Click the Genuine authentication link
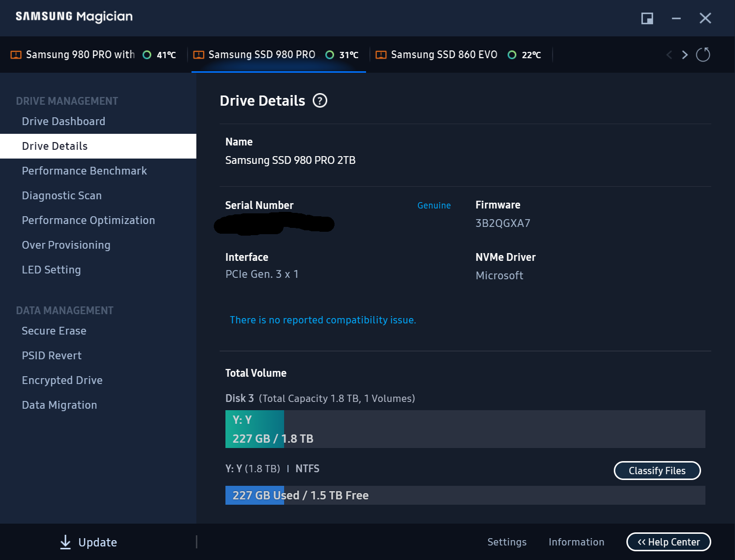 coord(434,206)
